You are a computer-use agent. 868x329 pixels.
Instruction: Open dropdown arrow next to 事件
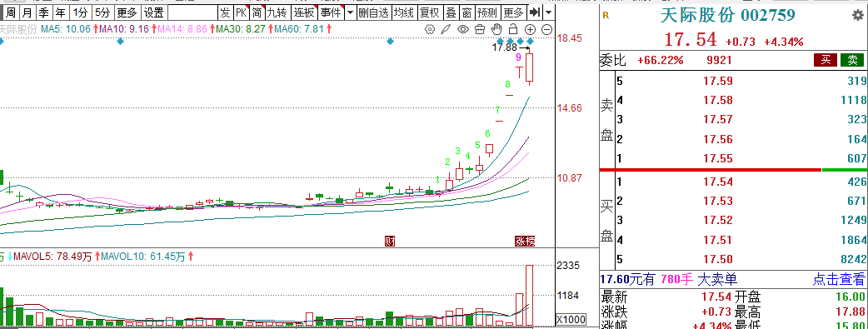point(350,12)
